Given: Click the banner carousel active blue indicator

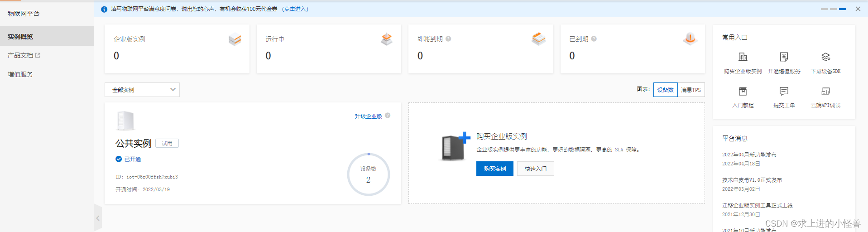Looking at the screenshot, I should [843, 9].
